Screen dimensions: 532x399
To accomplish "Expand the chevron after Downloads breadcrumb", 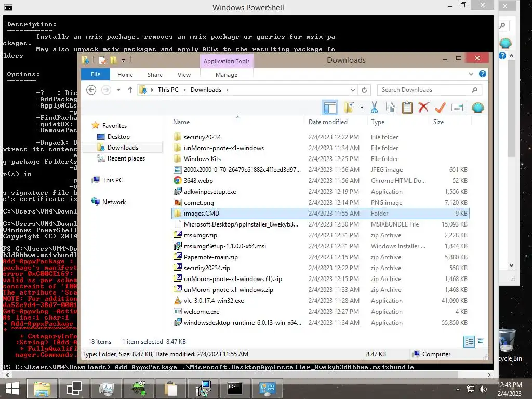I will point(228,90).
